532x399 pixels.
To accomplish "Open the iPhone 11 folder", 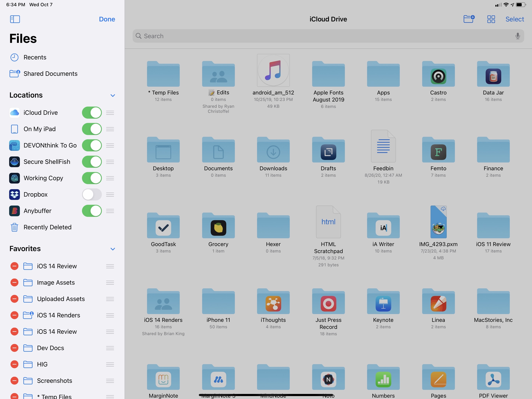I will coord(218,301).
